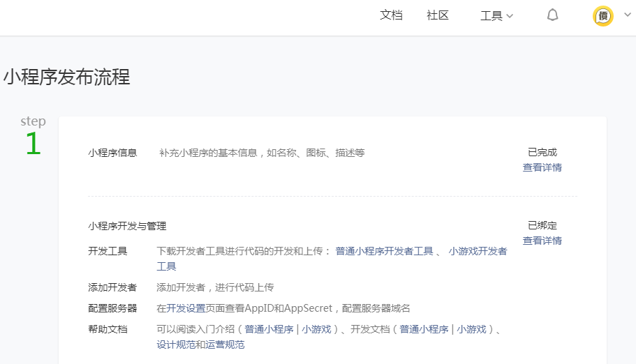This screenshot has height=364, width=636.
Task: Go to the 社区 menu item
Action: point(438,15)
